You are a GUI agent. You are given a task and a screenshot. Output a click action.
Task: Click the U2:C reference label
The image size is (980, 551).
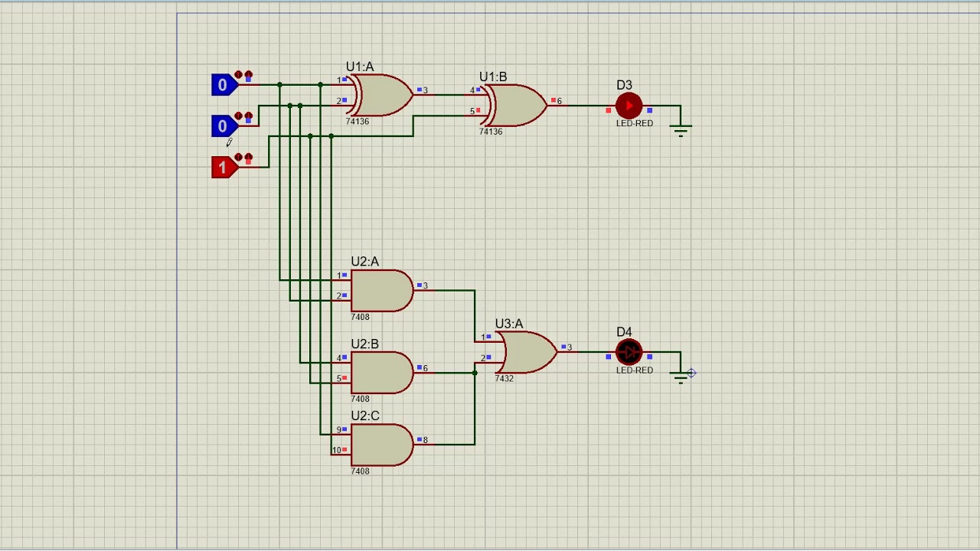pos(365,416)
